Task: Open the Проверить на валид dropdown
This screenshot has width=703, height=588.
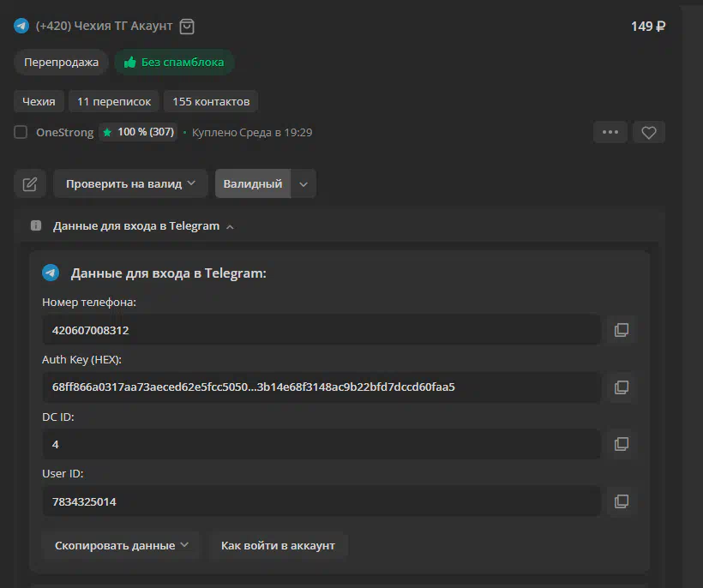Action: coord(130,183)
